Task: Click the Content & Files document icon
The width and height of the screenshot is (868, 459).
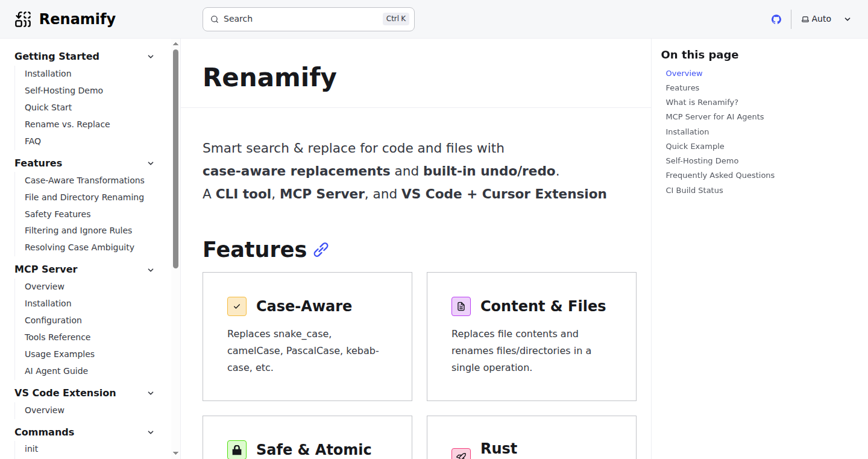Action: pyautogui.click(x=461, y=306)
